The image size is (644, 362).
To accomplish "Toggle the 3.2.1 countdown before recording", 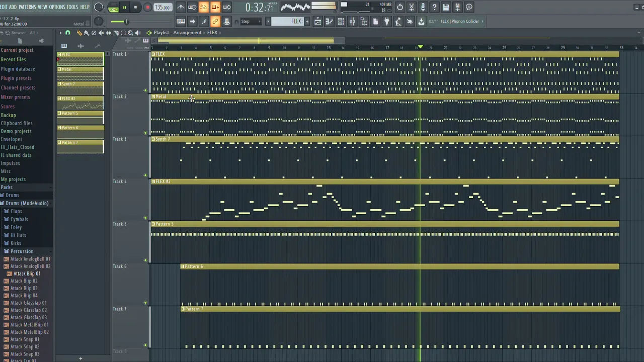I will 204,7.
